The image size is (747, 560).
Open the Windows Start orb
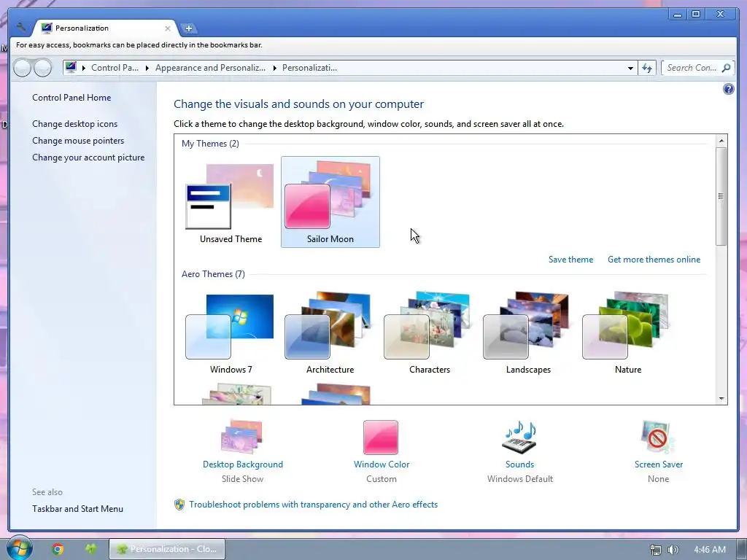pos(20,548)
